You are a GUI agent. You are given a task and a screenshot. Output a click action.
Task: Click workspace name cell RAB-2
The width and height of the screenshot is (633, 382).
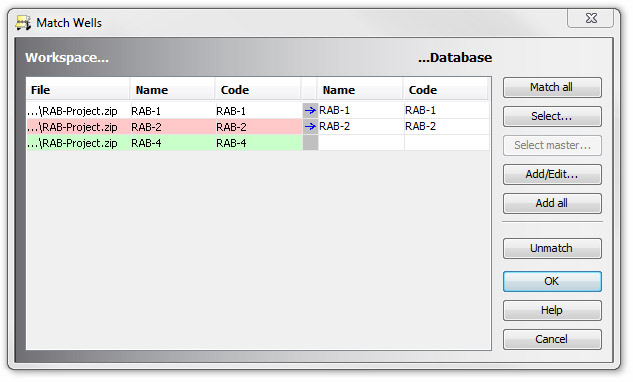[x=173, y=127]
